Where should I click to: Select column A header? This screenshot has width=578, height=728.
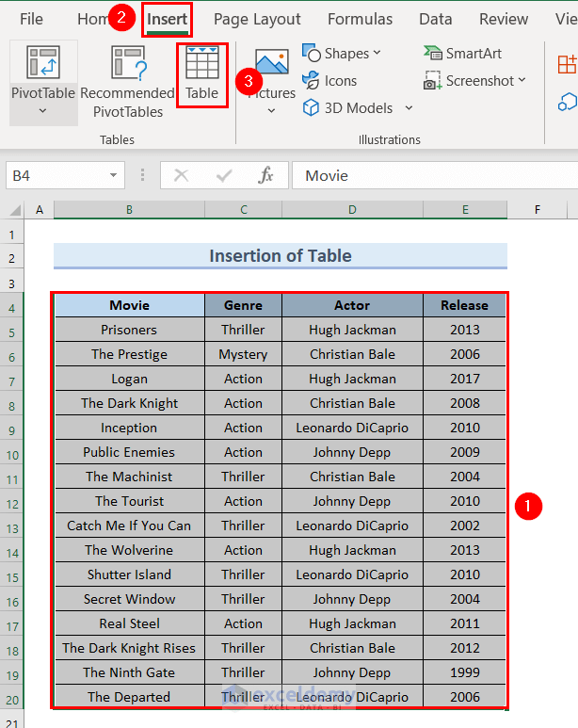40,210
